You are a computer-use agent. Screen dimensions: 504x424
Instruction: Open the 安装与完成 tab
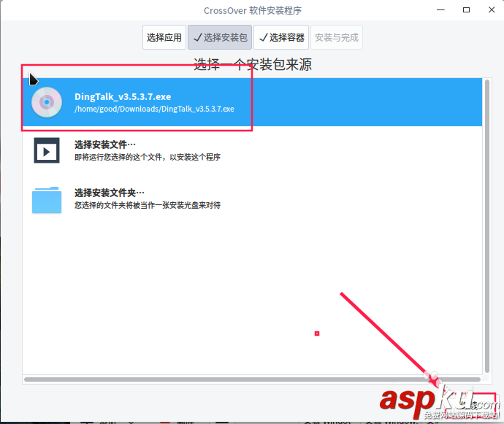(x=337, y=37)
